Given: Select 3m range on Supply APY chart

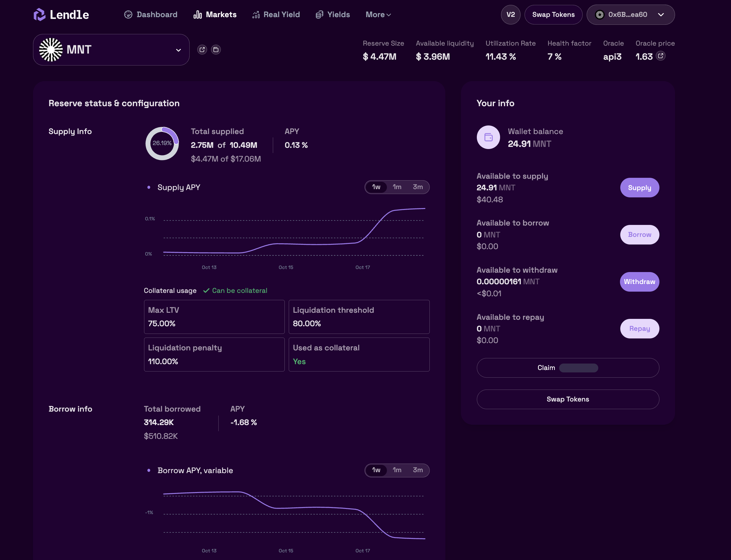Looking at the screenshot, I should point(417,187).
